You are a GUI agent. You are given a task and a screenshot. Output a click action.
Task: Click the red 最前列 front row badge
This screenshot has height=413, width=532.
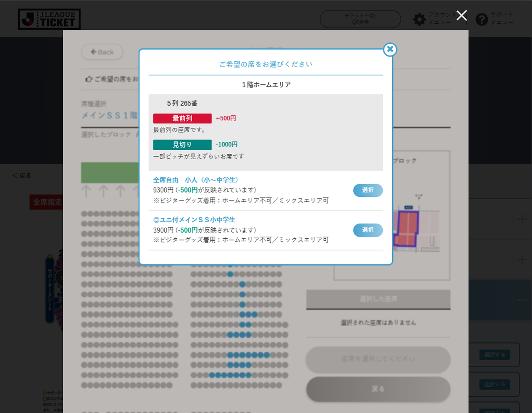(x=182, y=119)
